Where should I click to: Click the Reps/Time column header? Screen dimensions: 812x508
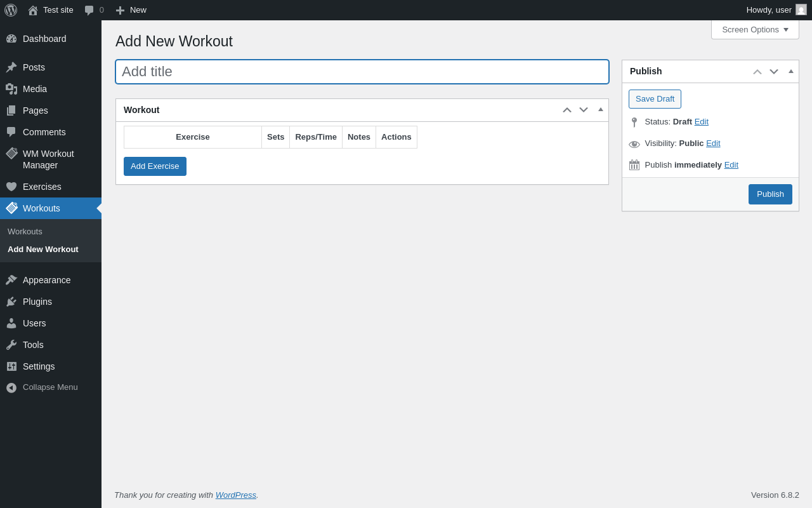coord(316,137)
